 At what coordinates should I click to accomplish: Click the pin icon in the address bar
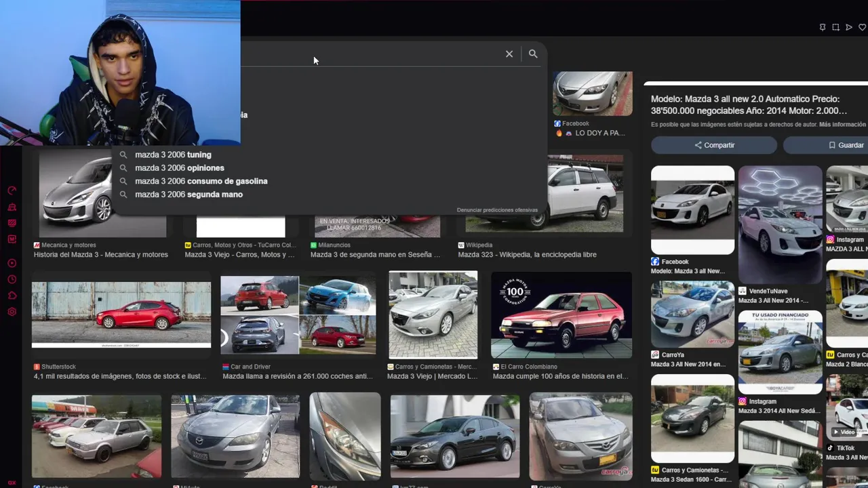point(823,27)
